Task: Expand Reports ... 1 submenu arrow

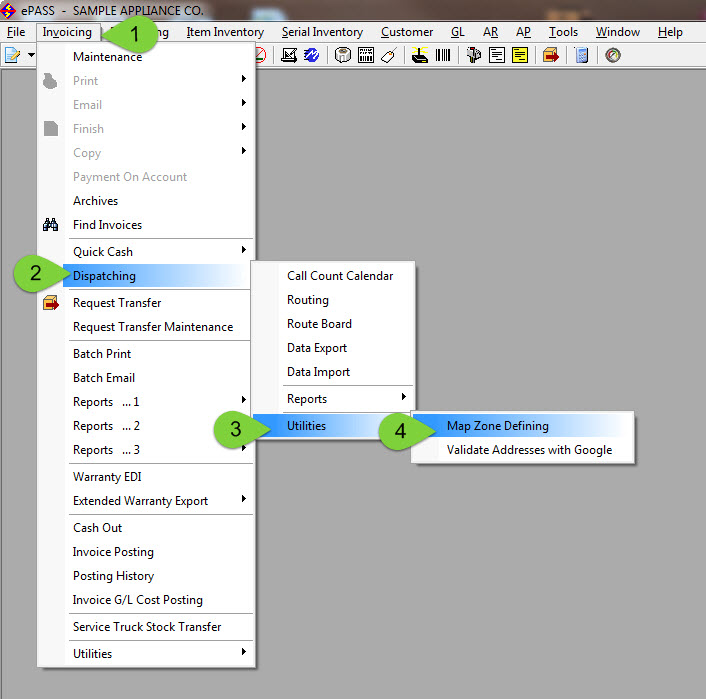Action: 244,399
